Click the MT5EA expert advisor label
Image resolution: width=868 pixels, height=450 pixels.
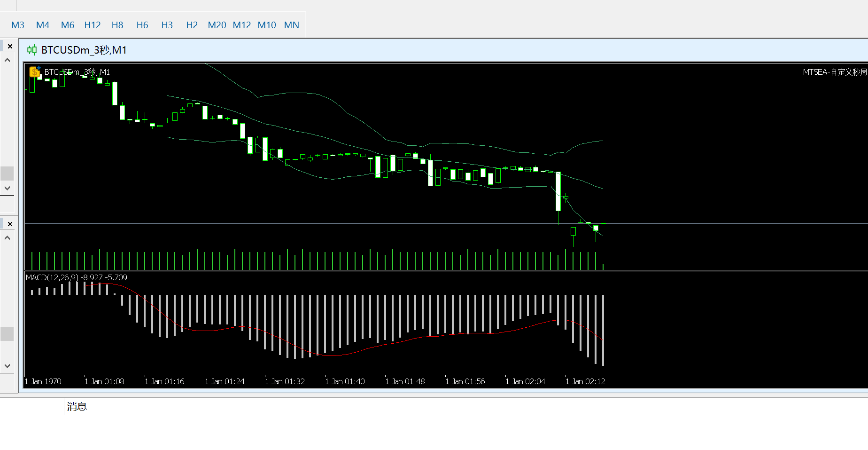(x=835, y=72)
